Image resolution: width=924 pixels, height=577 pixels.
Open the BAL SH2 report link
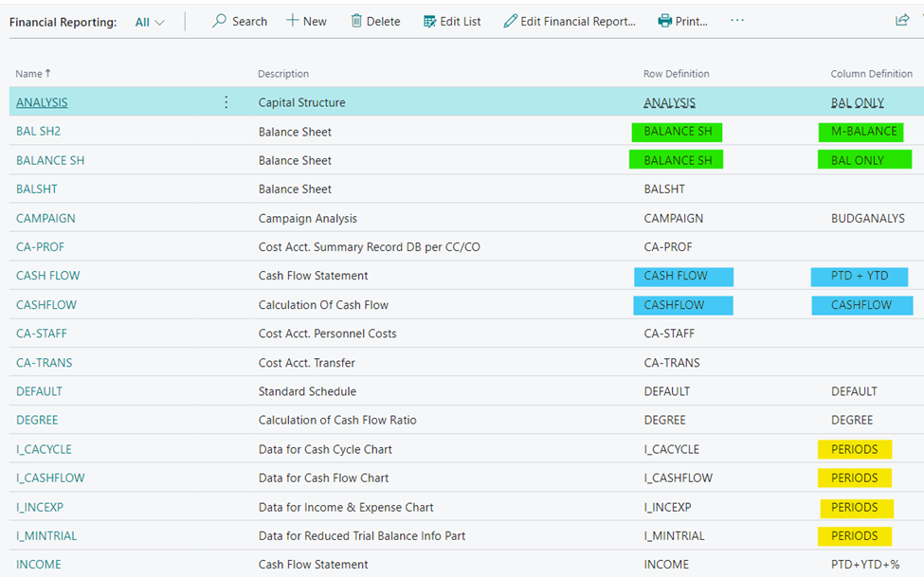click(x=38, y=132)
